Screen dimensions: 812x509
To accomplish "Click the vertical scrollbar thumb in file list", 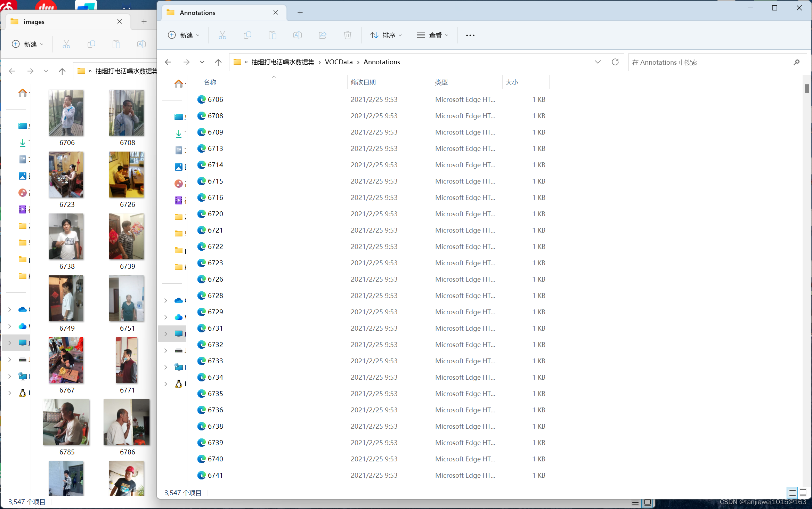I will click(x=806, y=89).
